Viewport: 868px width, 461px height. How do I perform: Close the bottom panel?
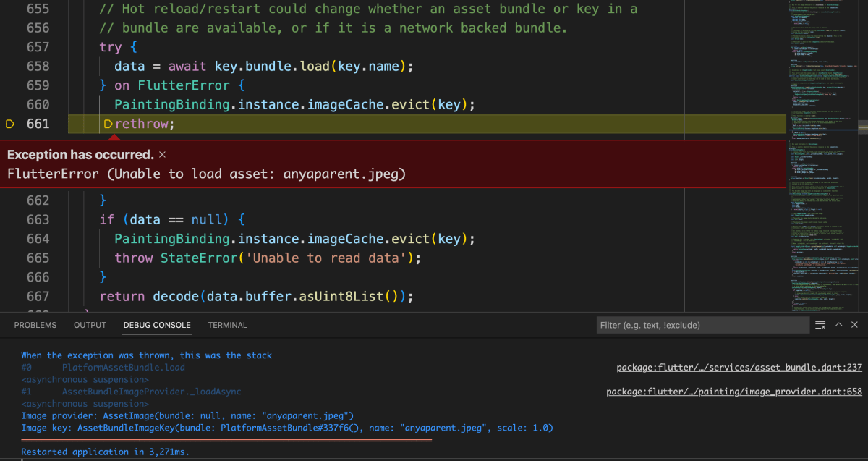pyautogui.click(x=855, y=325)
